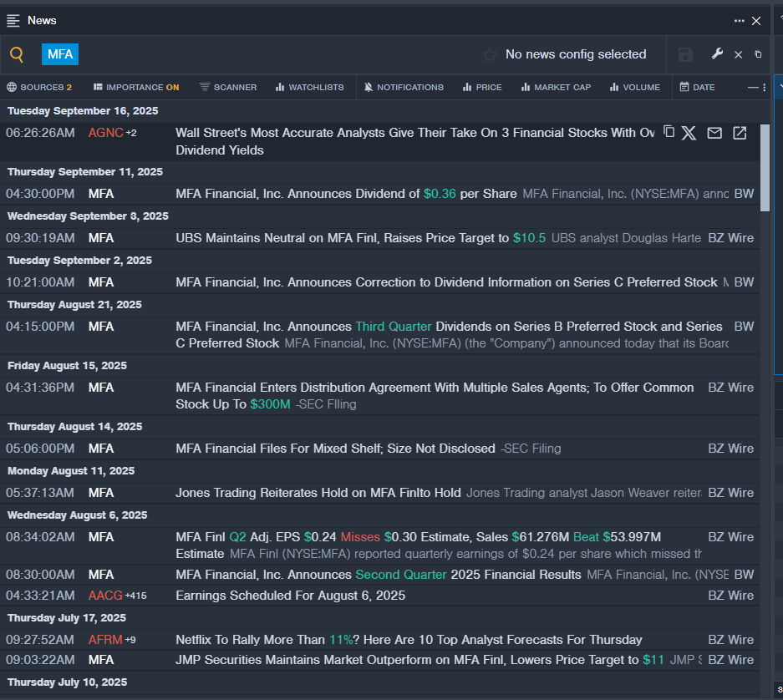Open the AGNC article in external window

click(x=740, y=133)
